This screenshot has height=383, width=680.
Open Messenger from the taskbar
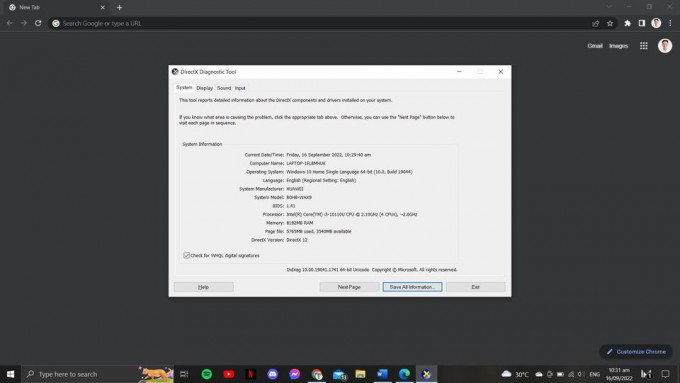(x=294, y=374)
